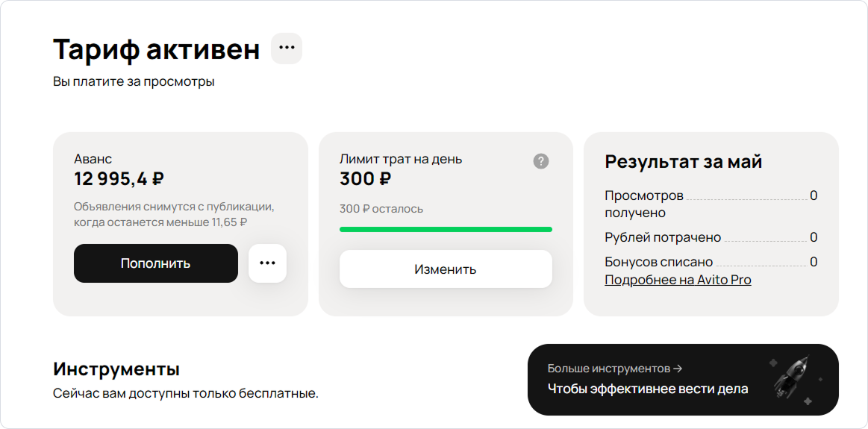Click the "Результат за май" heading

click(x=683, y=161)
